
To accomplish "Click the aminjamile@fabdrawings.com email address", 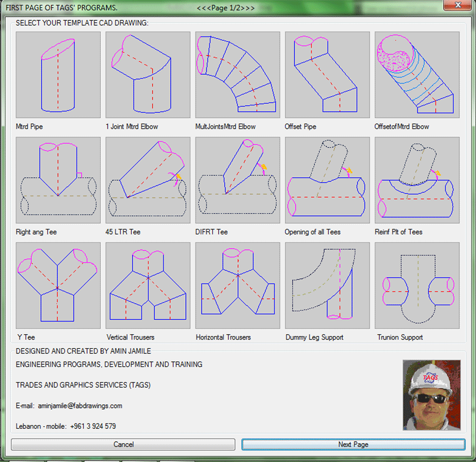I will (80, 406).
